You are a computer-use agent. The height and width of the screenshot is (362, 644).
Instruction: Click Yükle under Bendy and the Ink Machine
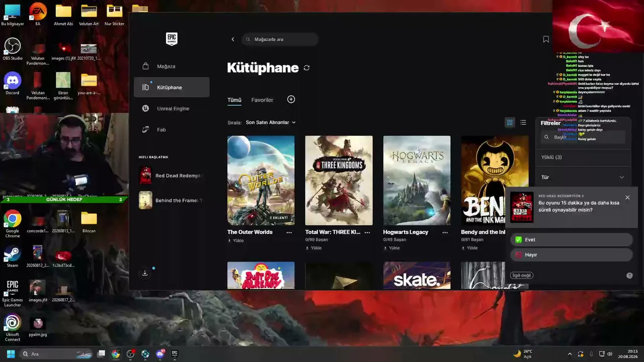(470, 248)
